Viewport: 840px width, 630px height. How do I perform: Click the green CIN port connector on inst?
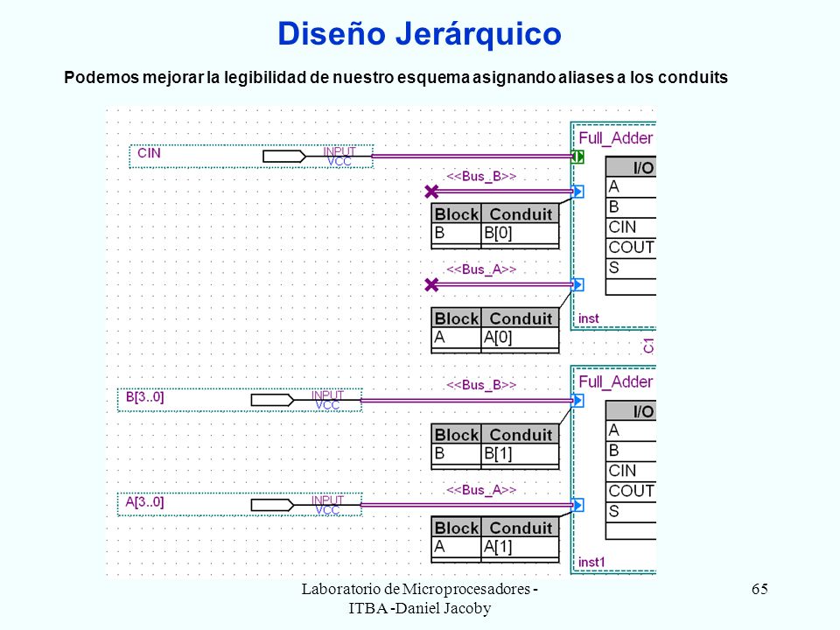pyautogui.click(x=578, y=157)
